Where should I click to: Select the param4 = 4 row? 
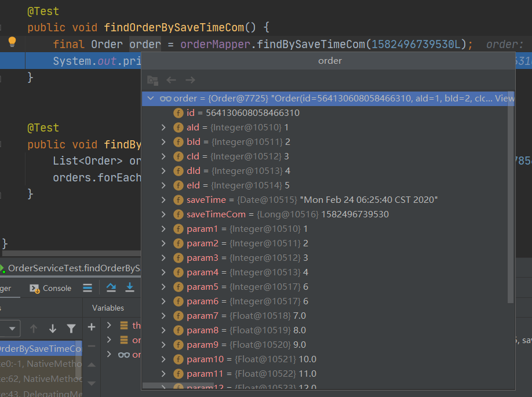pos(325,272)
